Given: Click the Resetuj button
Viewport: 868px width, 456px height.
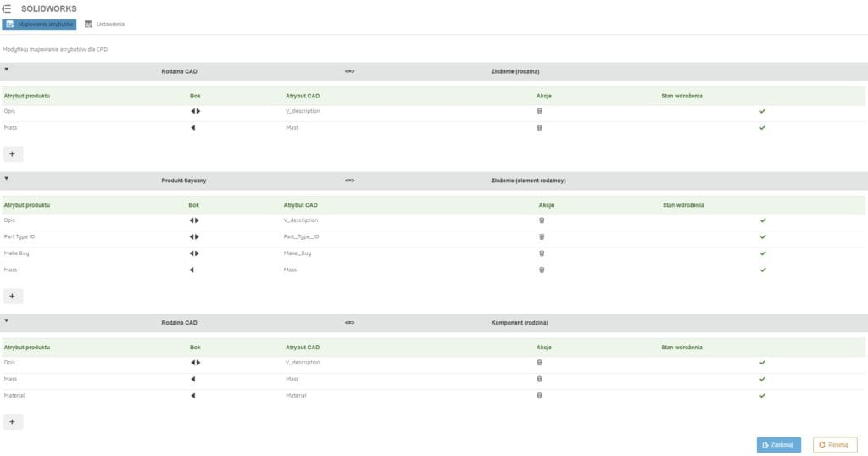Looking at the screenshot, I should pos(834,444).
